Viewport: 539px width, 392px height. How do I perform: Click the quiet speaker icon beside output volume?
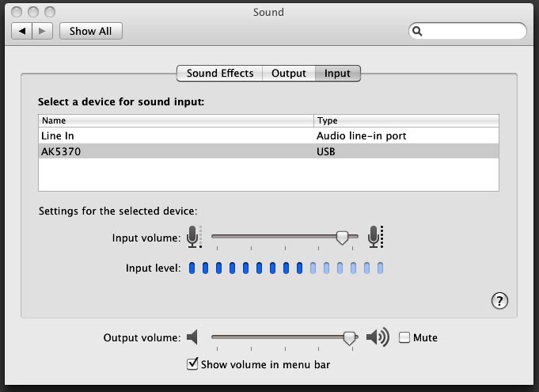192,338
